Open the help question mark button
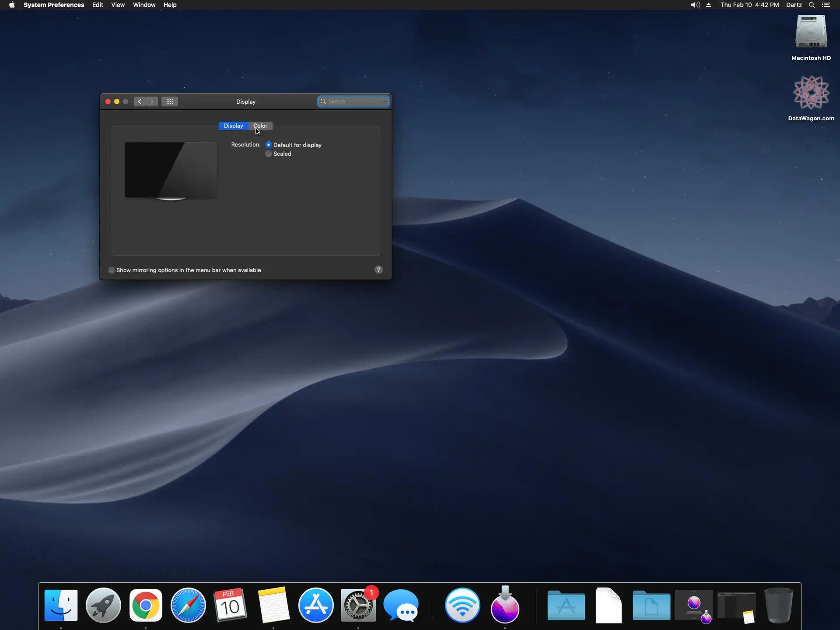 point(378,269)
